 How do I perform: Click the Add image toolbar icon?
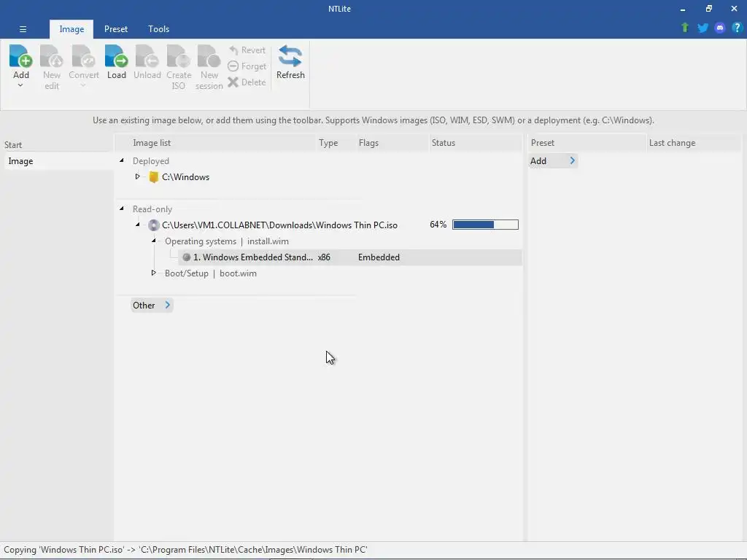tap(21, 57)
